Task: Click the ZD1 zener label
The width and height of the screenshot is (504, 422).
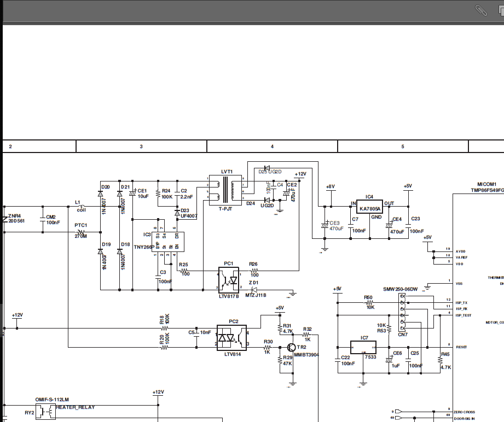Action: point(253,283)
